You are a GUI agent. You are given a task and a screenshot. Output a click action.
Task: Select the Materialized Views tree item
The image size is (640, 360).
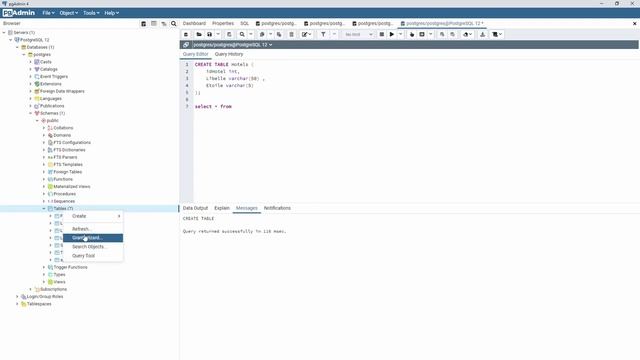72,187
